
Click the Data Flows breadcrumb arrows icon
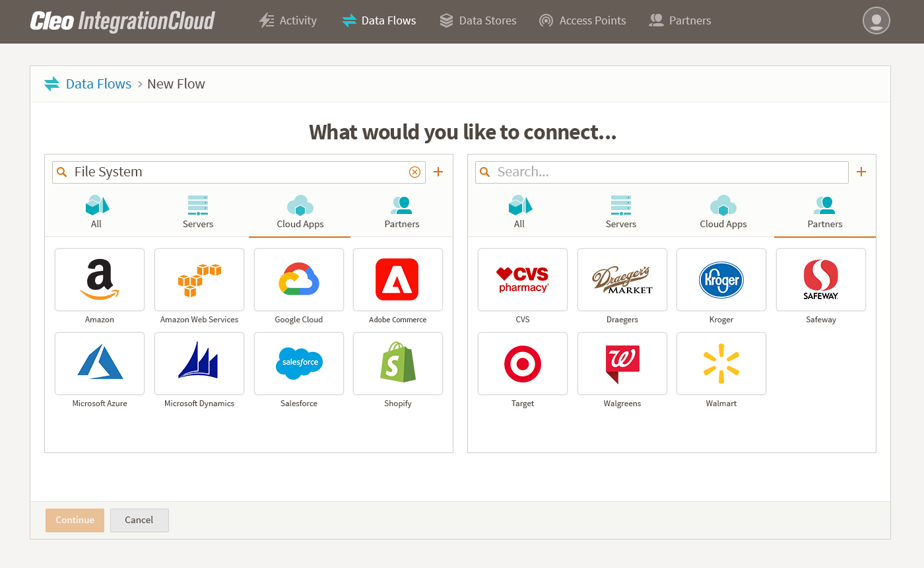51,84
